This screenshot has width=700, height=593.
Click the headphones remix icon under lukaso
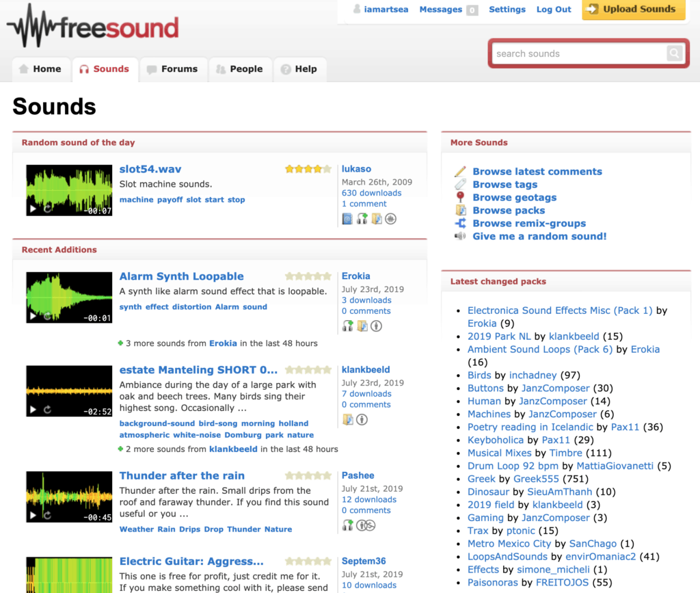click(362, 219)
